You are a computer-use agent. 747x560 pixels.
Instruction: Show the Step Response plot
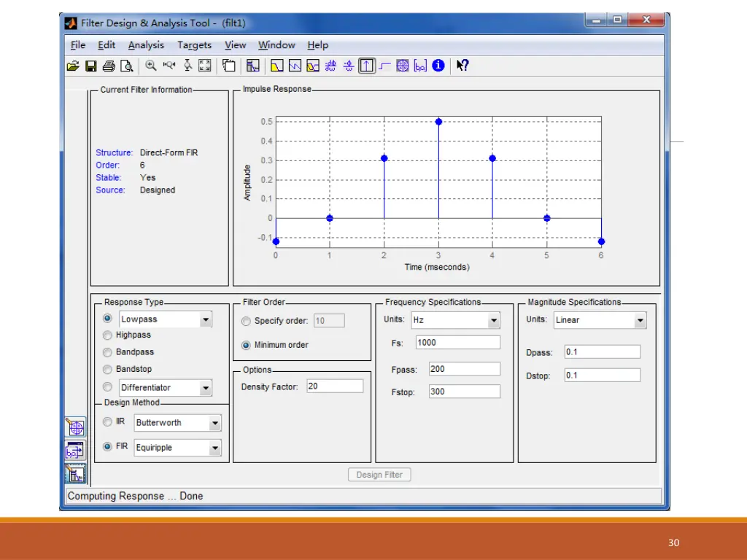pos(385,66)
